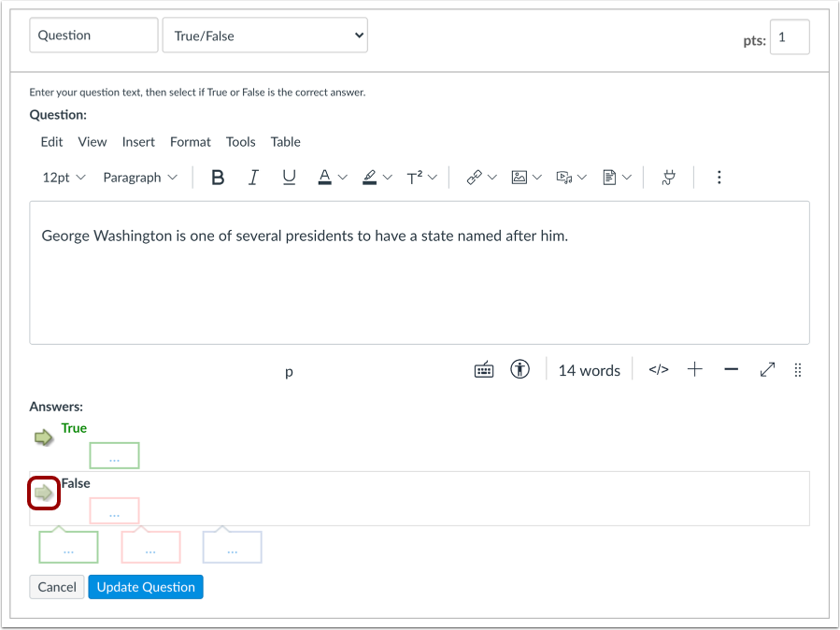Screen dimensions: 840x630
Task: Switch to the HTML editor view
Action: click(659, 369)
